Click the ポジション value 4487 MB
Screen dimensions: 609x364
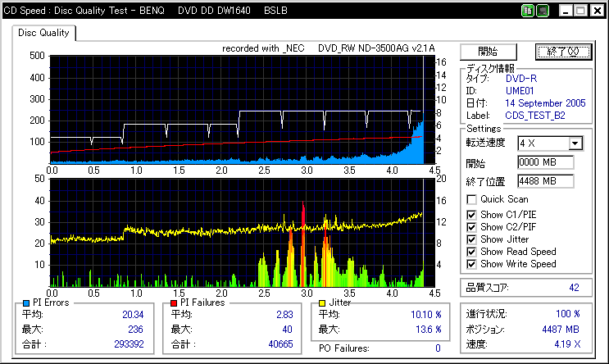561,330
